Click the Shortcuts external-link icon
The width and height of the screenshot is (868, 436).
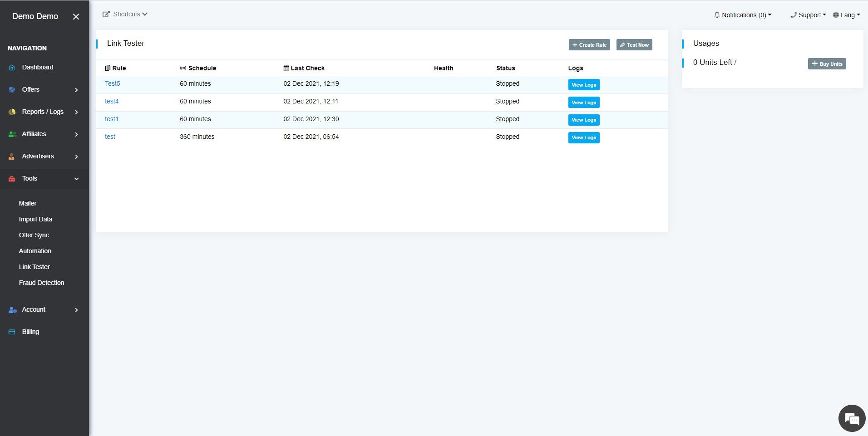[x=106, y=14]
